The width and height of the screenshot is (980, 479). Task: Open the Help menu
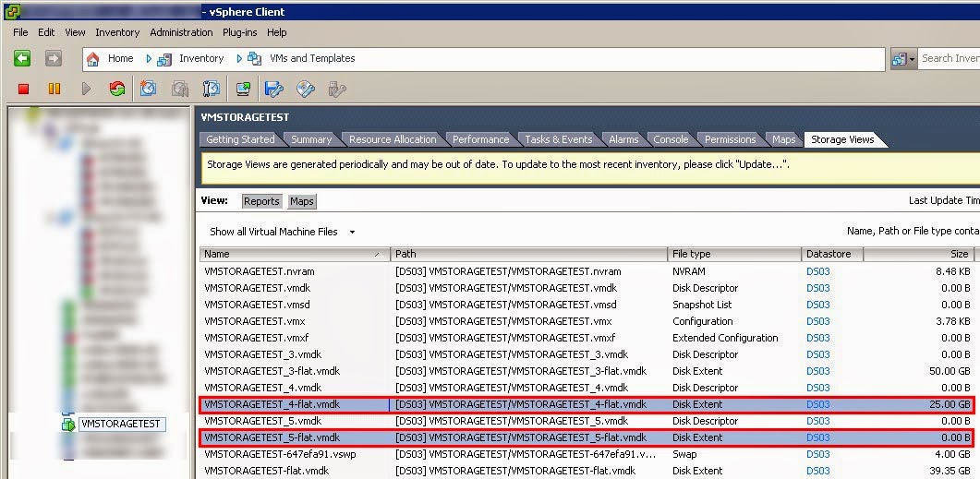[x=277, y=32]
